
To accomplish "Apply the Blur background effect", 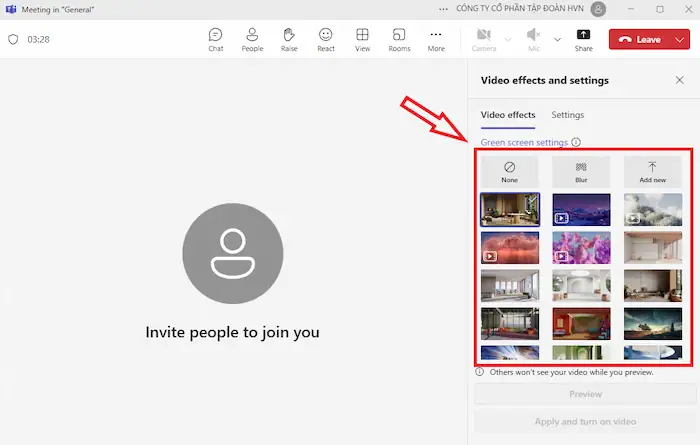I will [x=581, y=171].
